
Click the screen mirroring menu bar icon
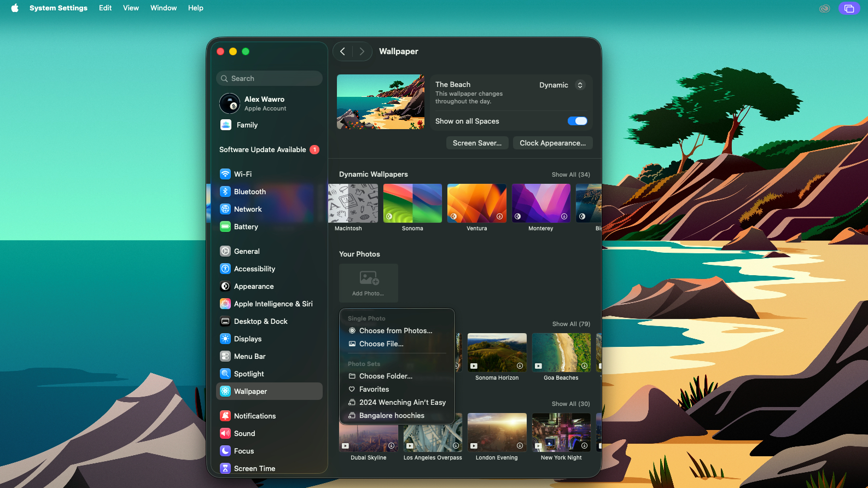849,8
